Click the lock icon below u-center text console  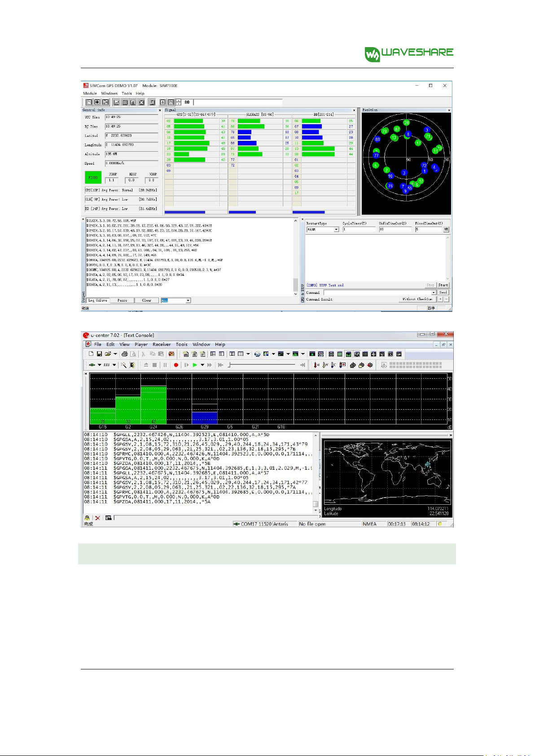87,518
